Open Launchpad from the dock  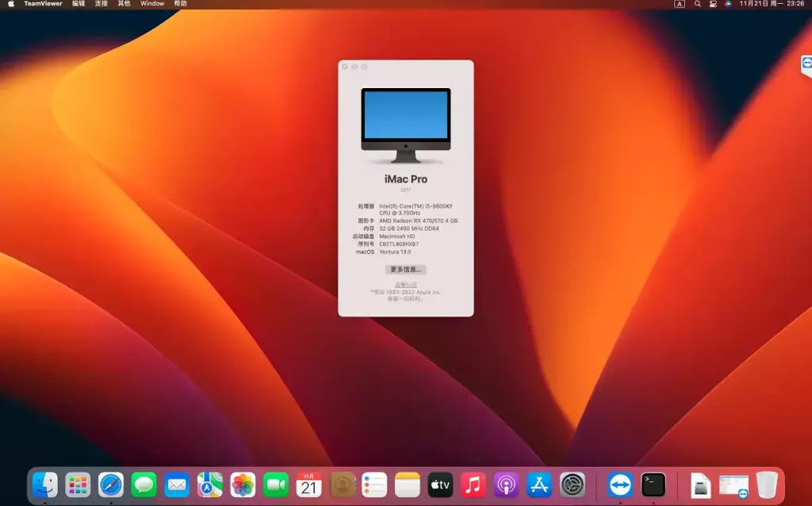[x=79, y=485]
